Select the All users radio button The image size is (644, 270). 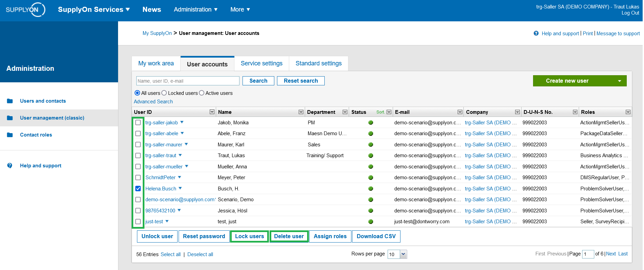tap(137, 93)
